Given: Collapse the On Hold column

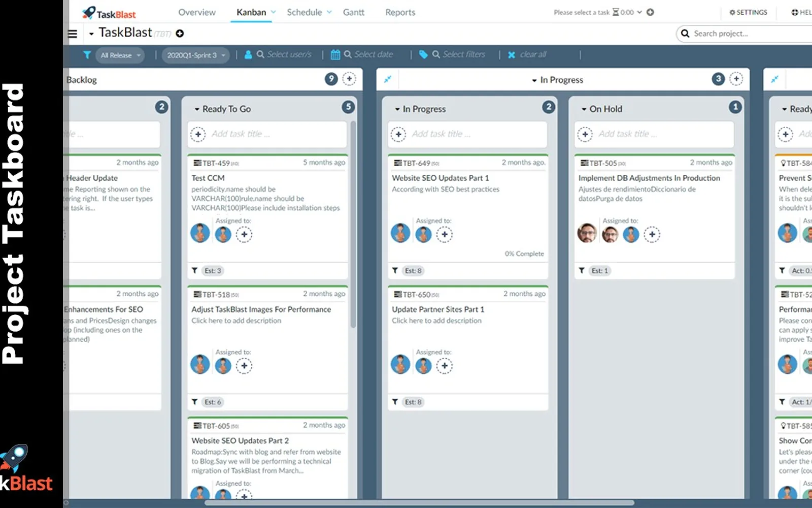Looking at the screenshot, I should coord(584,109).
